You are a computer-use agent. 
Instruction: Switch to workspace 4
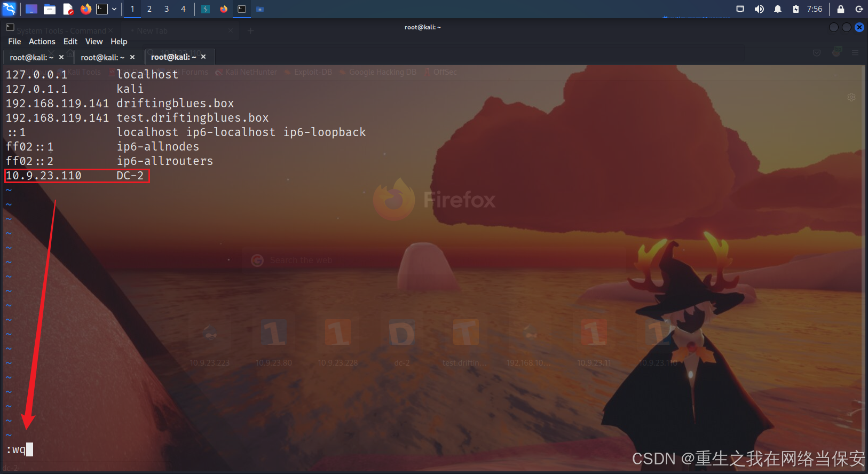coord(183,9)
